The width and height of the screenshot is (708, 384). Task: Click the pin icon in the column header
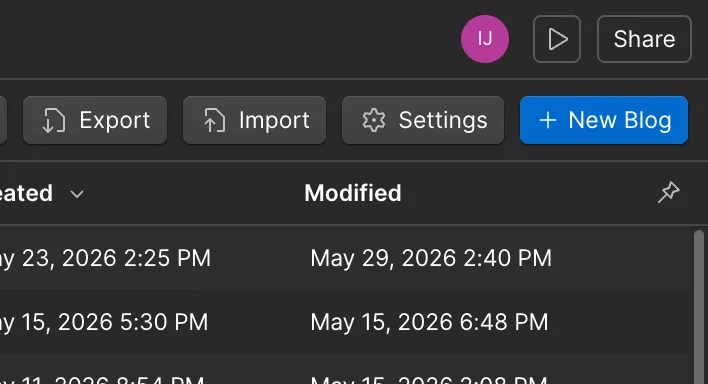(668, 192)
